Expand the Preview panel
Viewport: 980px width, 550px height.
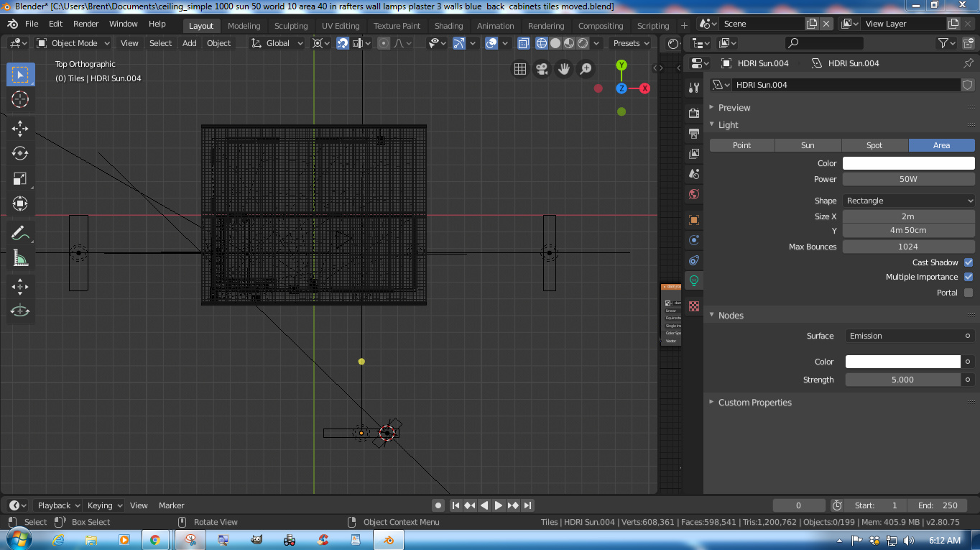click(734, 108)
